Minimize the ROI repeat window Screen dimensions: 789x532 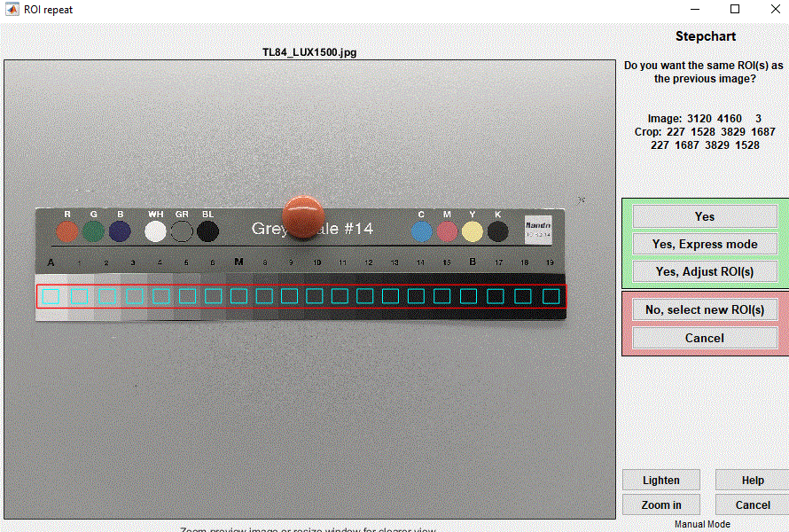click(x=695, y=9)
